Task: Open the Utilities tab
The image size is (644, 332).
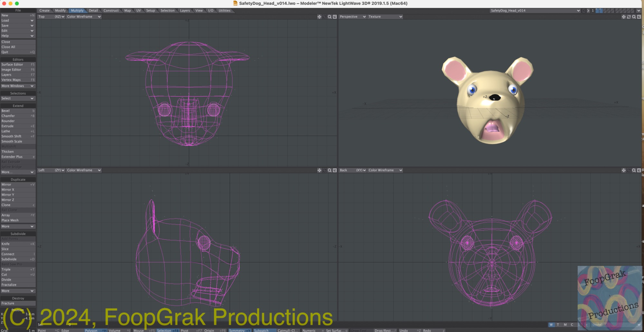Action: [x=224, y=11]
